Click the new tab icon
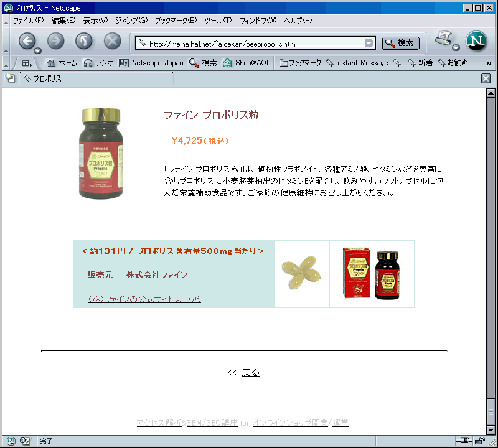This screenshot has height=448, width=498. click(x=10, y=78)
